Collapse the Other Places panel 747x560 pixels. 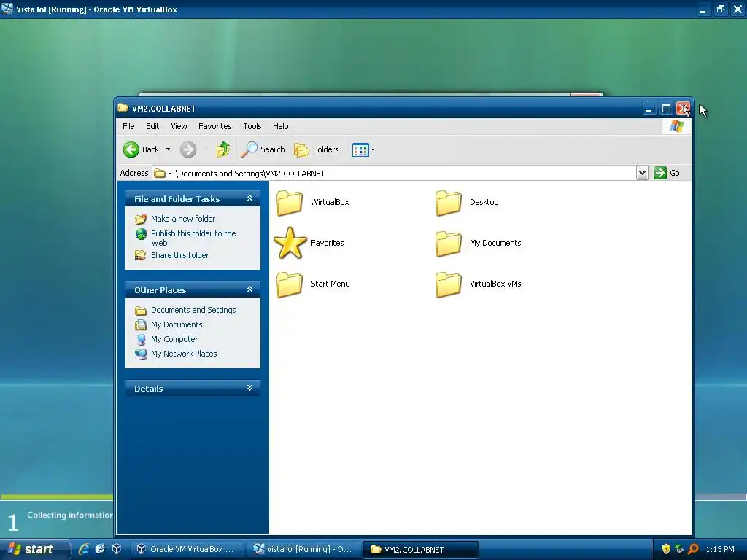tap(249, 289)
